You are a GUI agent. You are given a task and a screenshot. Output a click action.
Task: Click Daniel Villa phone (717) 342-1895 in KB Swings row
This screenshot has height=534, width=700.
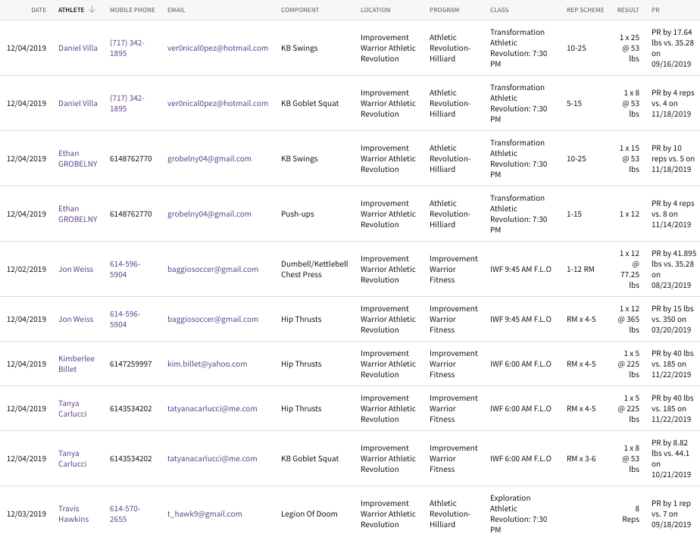[127, 48]
